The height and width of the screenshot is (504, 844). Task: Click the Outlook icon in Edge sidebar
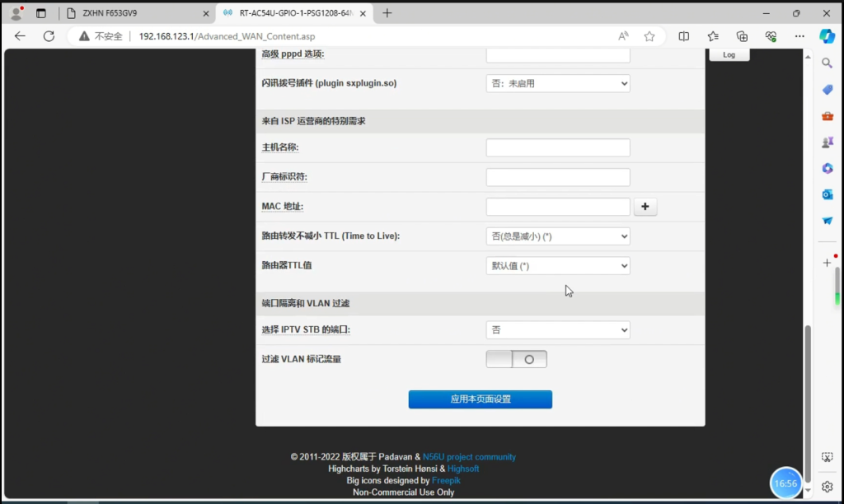pos(828,194)
